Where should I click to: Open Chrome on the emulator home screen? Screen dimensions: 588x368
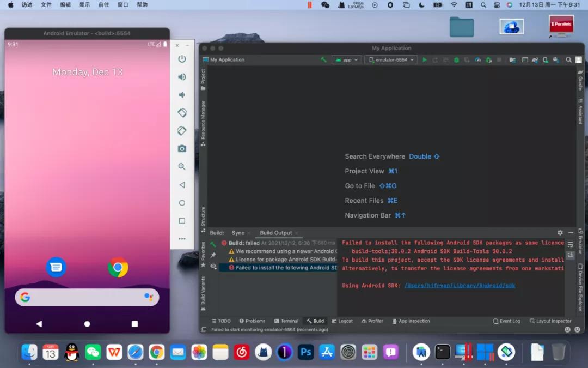118,268
